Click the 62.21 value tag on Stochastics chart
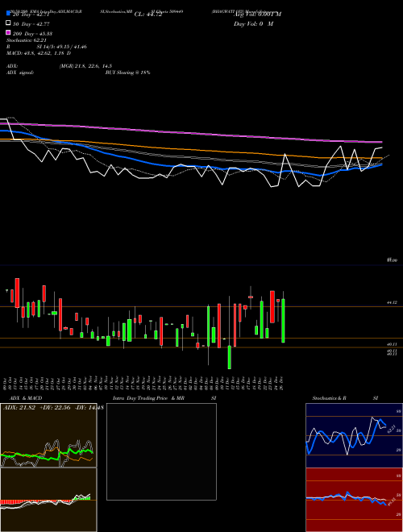The height and width of the screenshot is (532, 403). pos(392,429)
